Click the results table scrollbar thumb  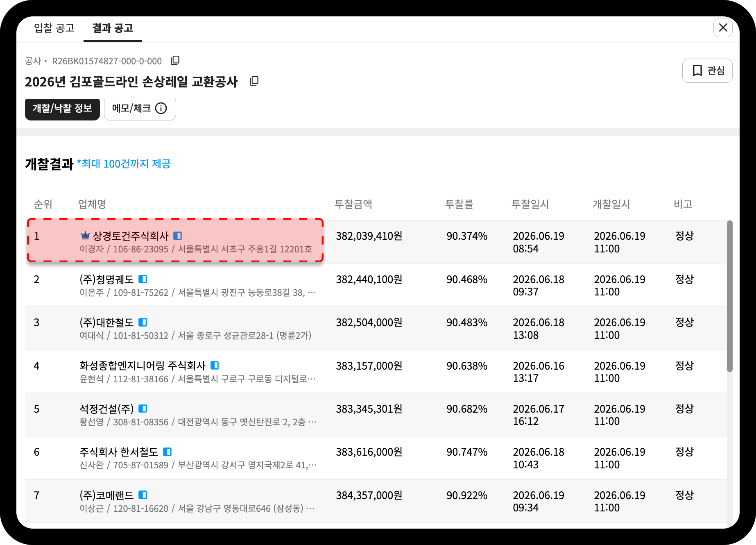tap(729, 296)
